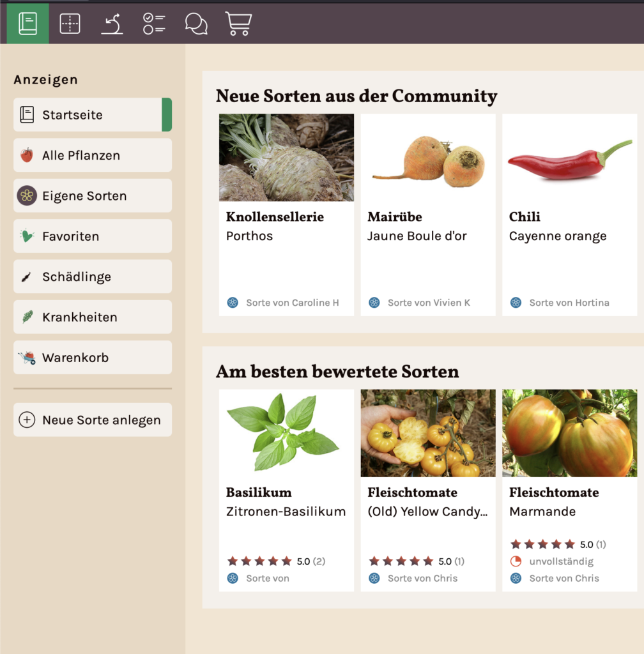Viewport: 644px width, 654px height.
Task: Click badge icon on Marmande card
Action: [516, 578]
